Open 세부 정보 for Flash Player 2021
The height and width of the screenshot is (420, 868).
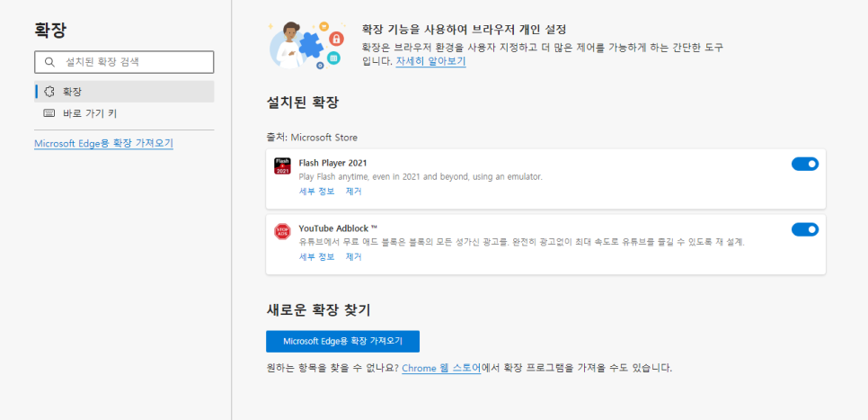316,192
